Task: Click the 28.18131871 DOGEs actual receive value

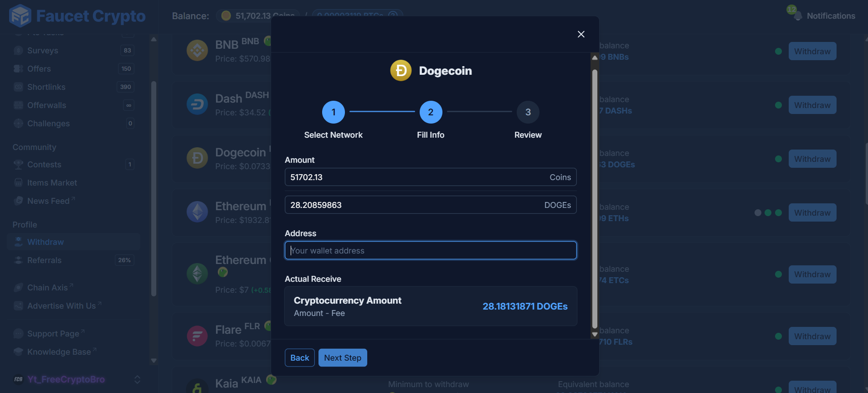Action: pos(525,306)
